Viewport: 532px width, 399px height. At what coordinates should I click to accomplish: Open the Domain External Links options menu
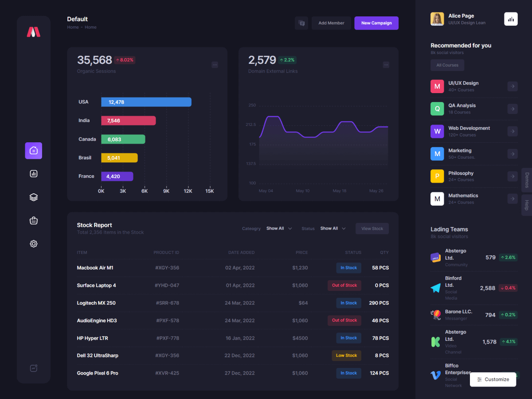pyautogui.click(x=386, y=65)
